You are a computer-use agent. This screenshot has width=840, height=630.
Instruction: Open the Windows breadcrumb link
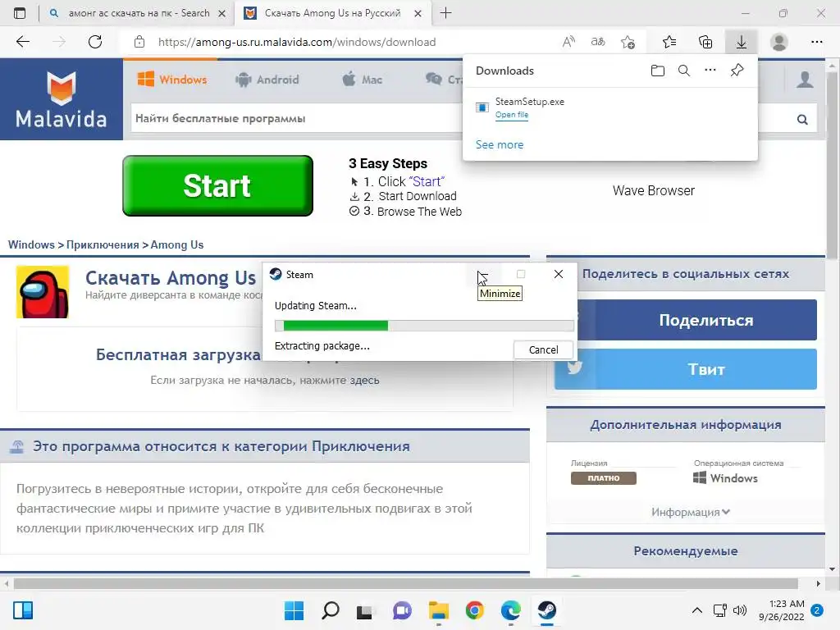pyautogui.click(x=31, y=244)
